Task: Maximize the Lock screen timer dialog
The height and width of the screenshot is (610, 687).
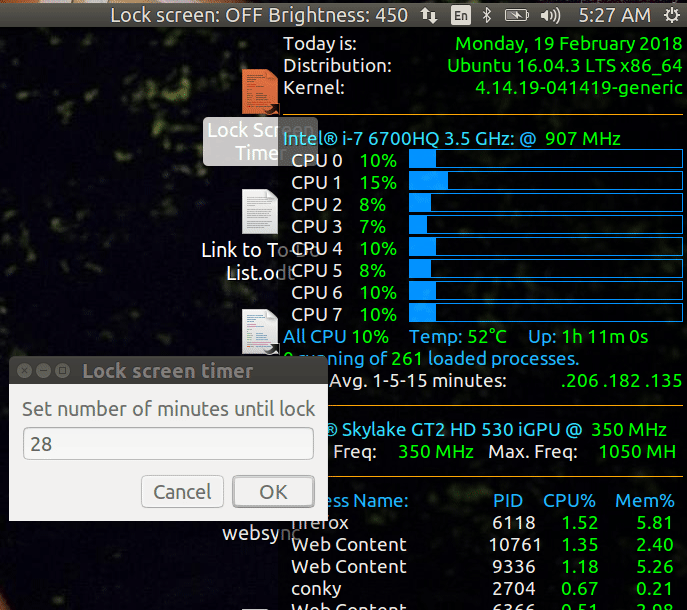Action: click(63, 371)
